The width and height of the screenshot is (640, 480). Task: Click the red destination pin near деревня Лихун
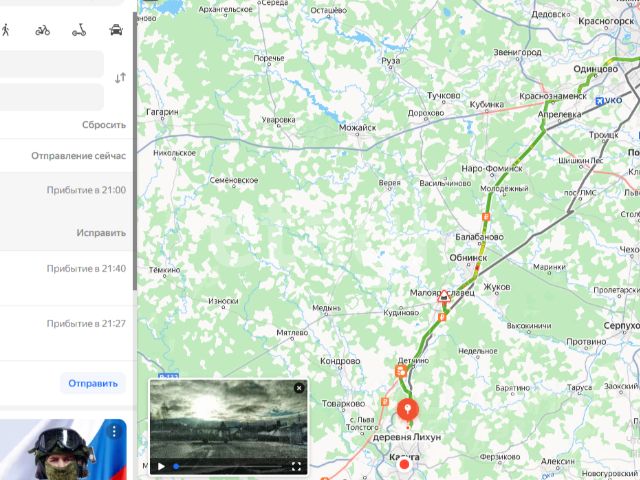(407, 409)
